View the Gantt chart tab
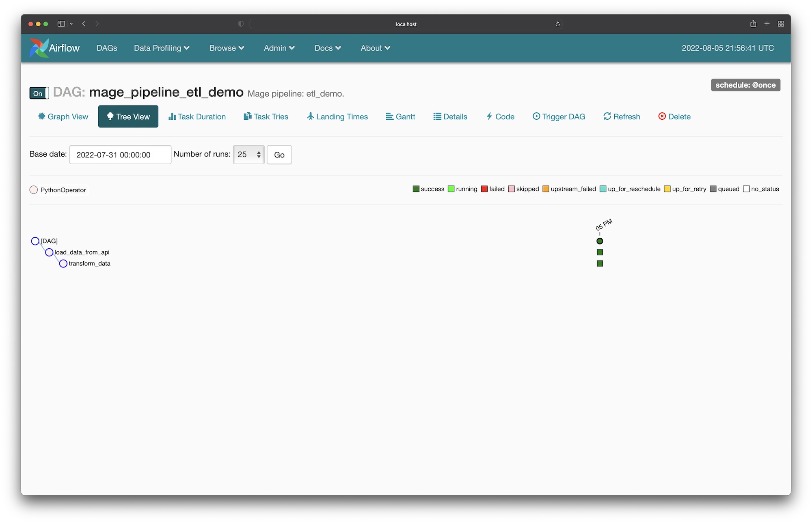The image size is (812, 523). (x=400, y=116)
